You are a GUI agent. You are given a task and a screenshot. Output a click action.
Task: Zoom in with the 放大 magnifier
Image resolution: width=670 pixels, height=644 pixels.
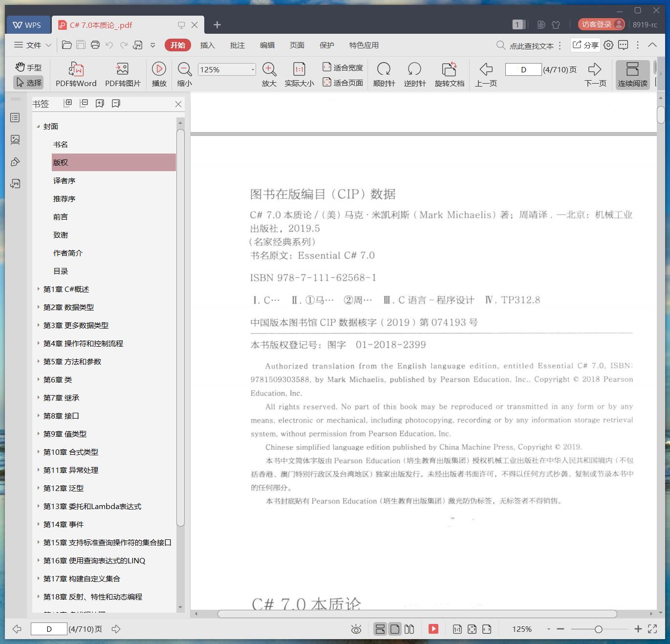[x=269, y=75]
